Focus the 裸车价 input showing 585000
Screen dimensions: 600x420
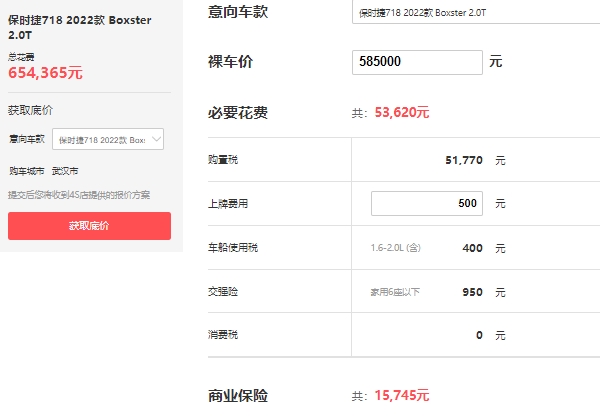tap(418, 62)
